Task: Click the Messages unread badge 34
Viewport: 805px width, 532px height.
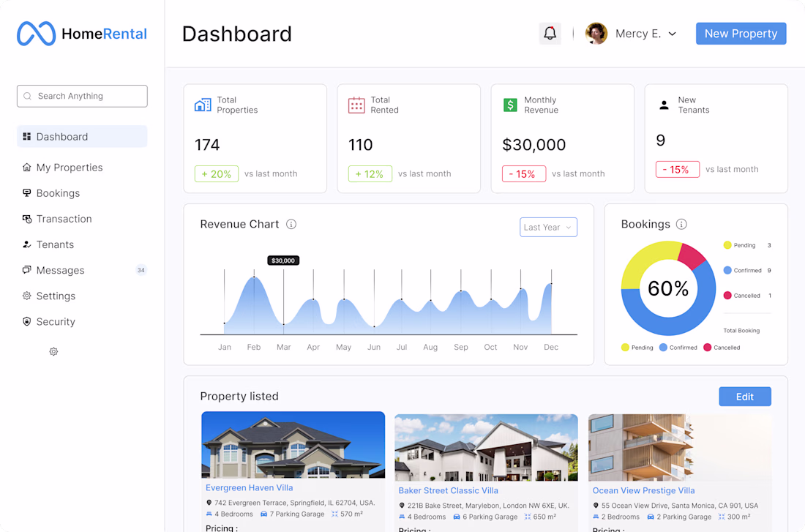Action: pos(141,270)
